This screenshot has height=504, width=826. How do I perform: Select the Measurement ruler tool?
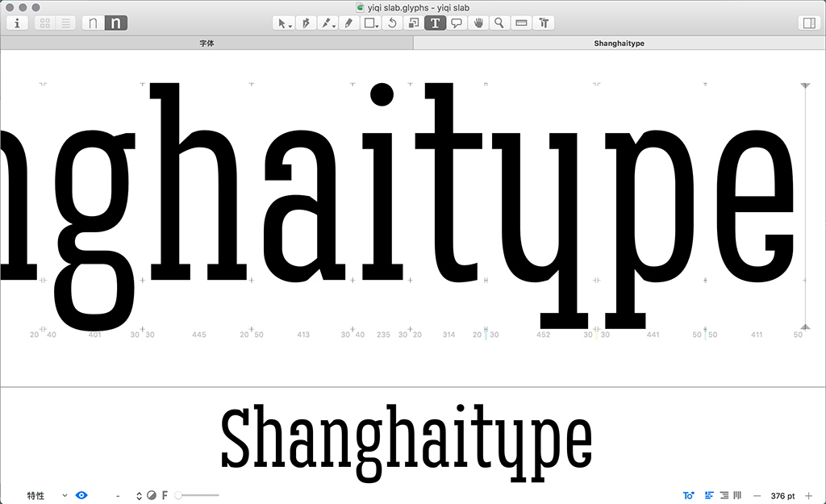[522, 23]
